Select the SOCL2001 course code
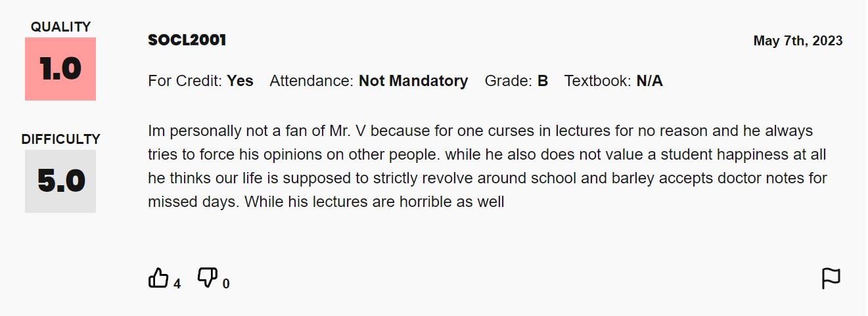This screenshot has height=316, width=868. coord(187,40)
